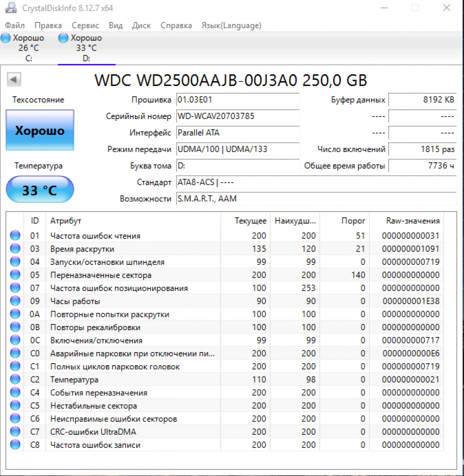Click the health indicator circle above drive C:

click(6, 37)
